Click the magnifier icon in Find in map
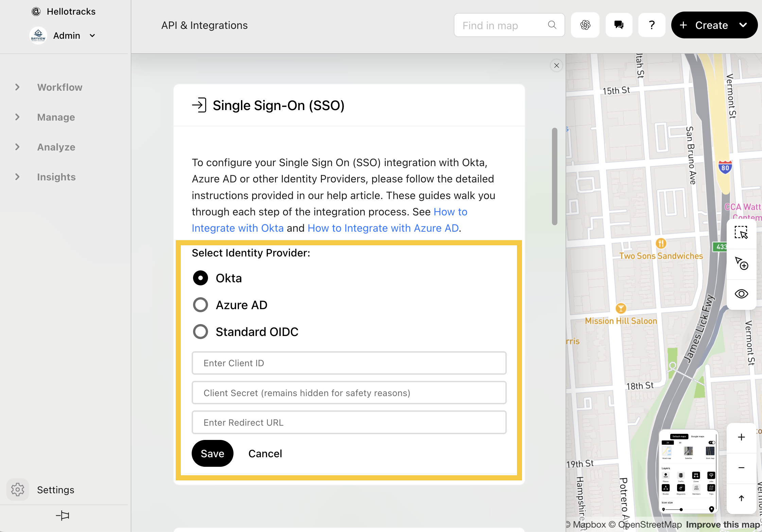 (x=552, y=25)
